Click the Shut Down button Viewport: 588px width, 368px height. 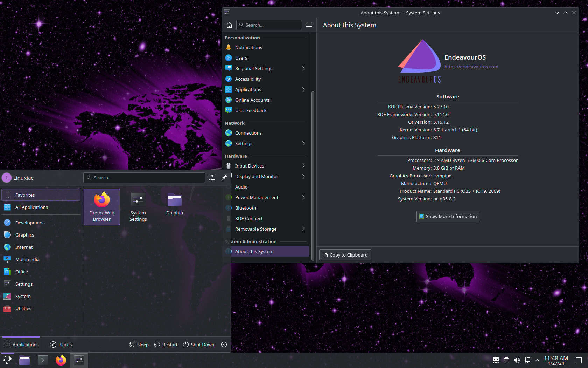[199, 345]
